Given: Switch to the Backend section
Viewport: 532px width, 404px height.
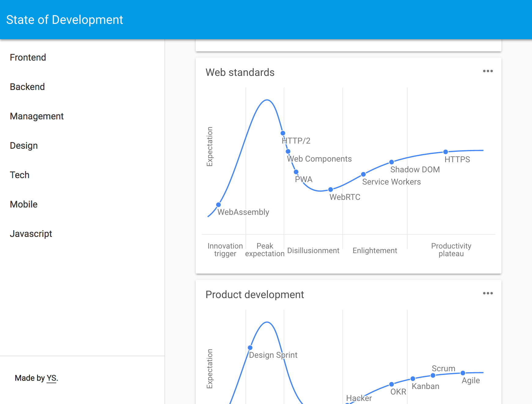Looking at the screenshot, I should click(x=27, y=87).
